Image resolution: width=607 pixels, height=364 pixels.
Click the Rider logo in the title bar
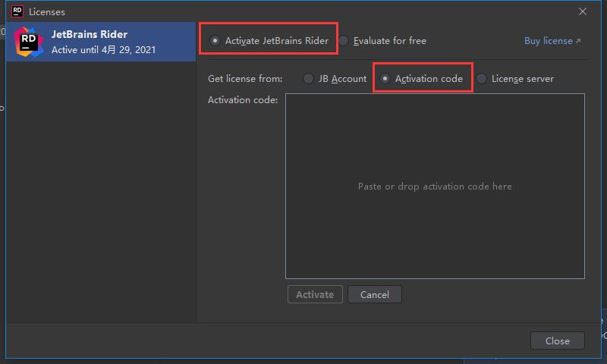[x=17, y=11]
